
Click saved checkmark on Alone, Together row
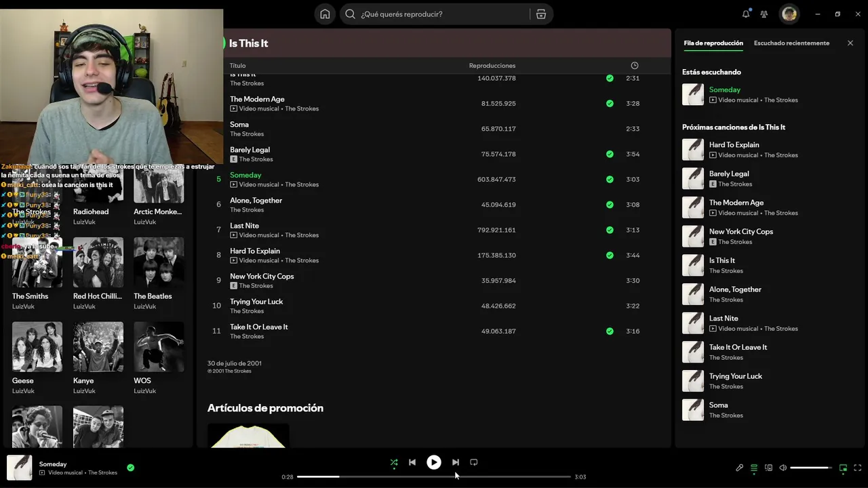(x=610, y=205)
